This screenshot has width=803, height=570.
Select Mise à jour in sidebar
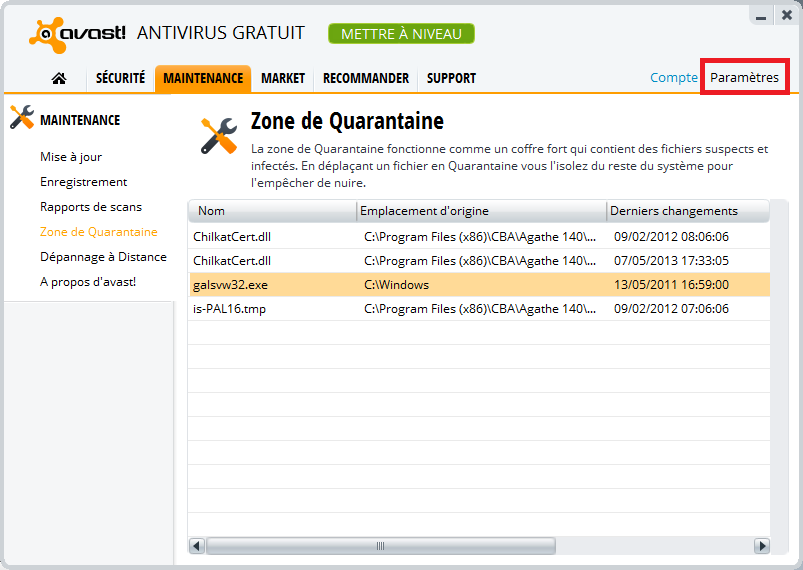71,157
